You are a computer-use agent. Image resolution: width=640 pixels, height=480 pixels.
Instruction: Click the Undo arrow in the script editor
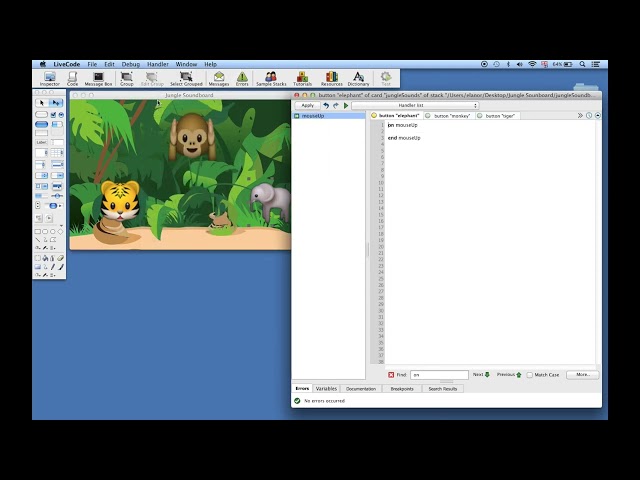click(x=326, y=106)
